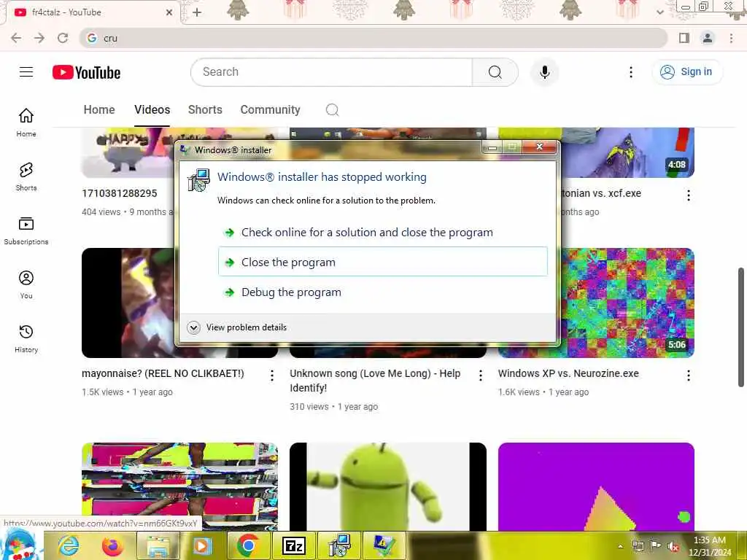Open Windows Explorer from the taskbar

pos(158,545)
